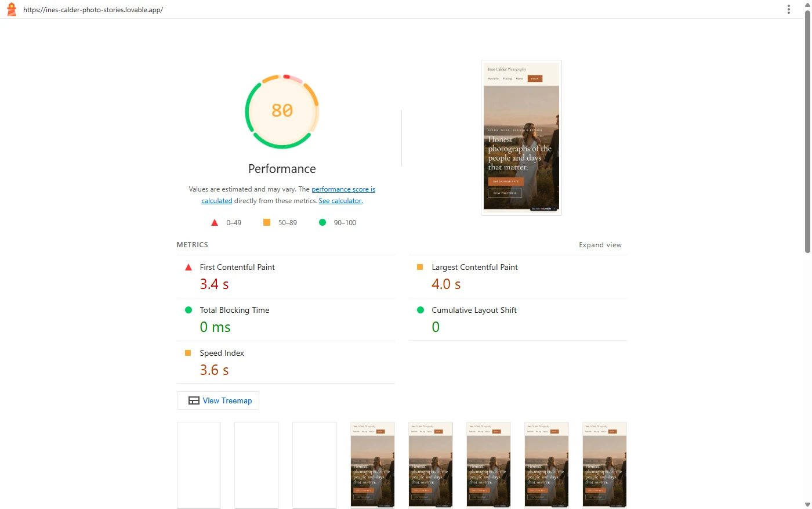Click the fourth filmstrip frame thumbnail
This screenshot has height=509, width=812.
[x=372, y=465]
